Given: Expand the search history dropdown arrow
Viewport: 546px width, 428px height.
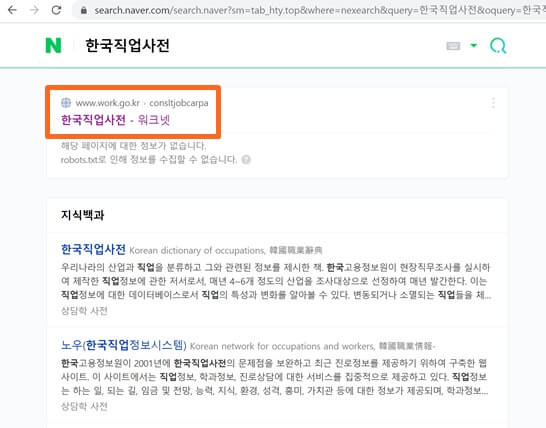Looking at the screenshot, I should point(474,45).
